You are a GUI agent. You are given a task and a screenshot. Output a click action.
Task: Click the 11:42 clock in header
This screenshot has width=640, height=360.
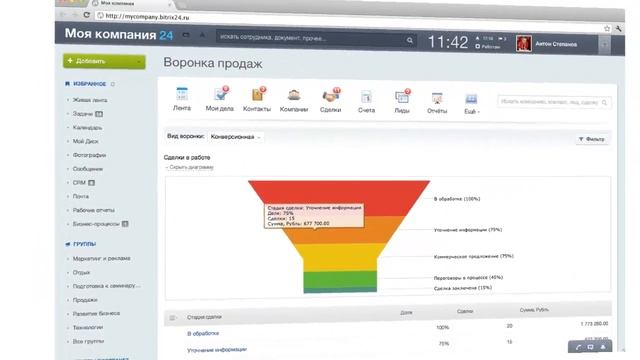pyautogui.click(x=448, y=42)
